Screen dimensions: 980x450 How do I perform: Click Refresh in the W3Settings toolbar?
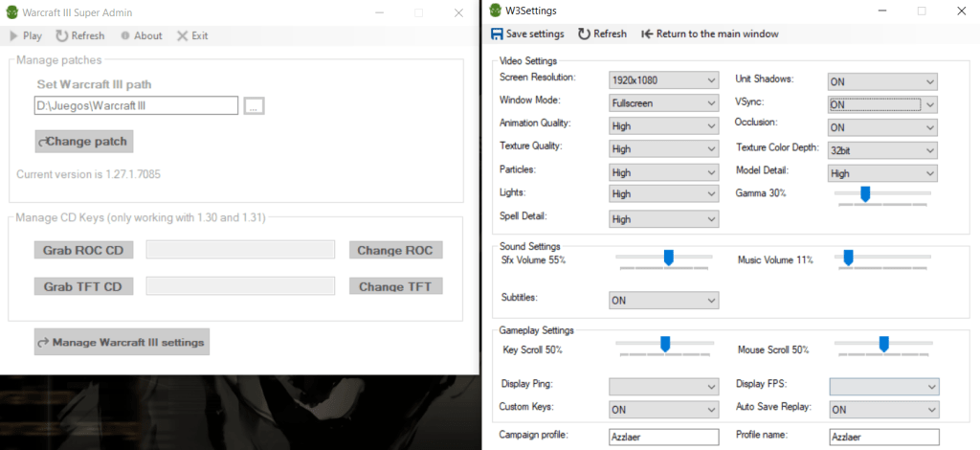603,34
